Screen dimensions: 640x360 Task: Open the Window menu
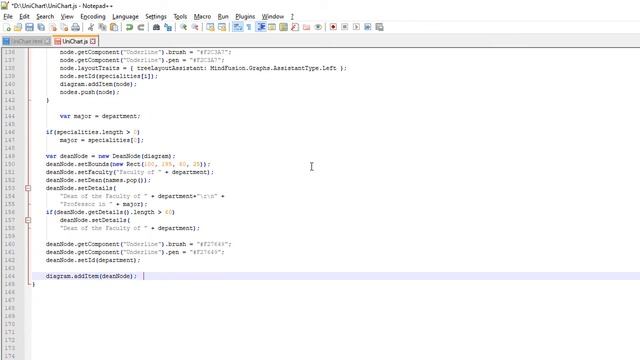[273, 16]
